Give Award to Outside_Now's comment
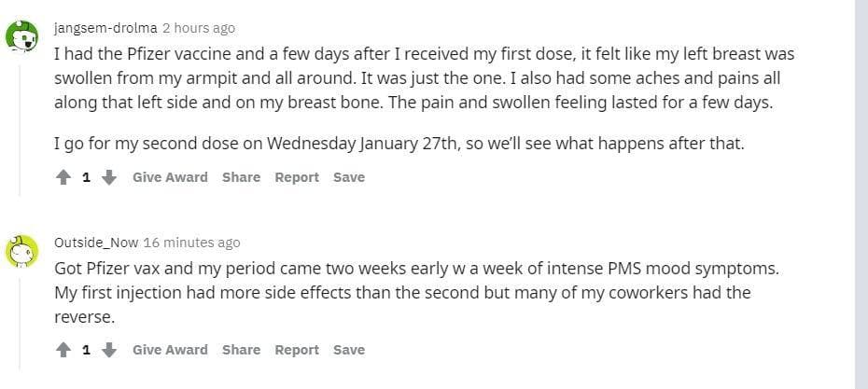Image resolution: width=868 pixels, height=389 pixels. pos(170,350)
